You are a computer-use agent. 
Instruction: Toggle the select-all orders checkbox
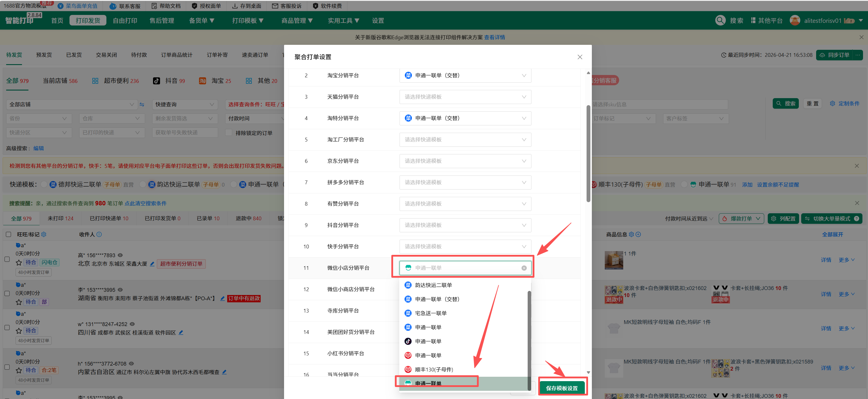pyautogui.click(x=9, y=234)
